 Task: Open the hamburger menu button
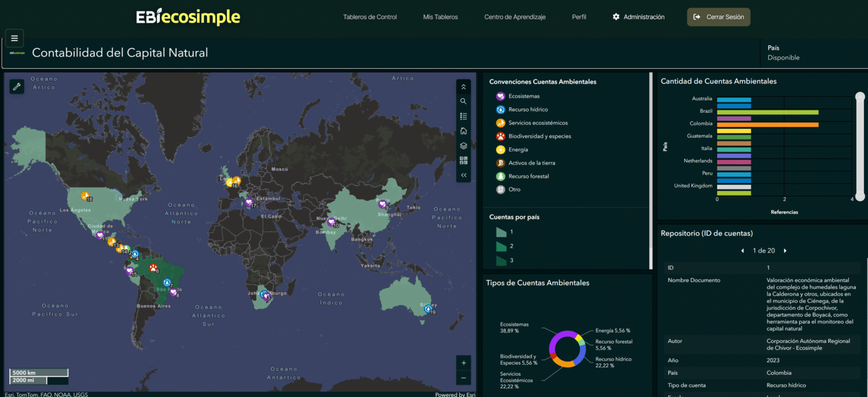coord(14,38)
